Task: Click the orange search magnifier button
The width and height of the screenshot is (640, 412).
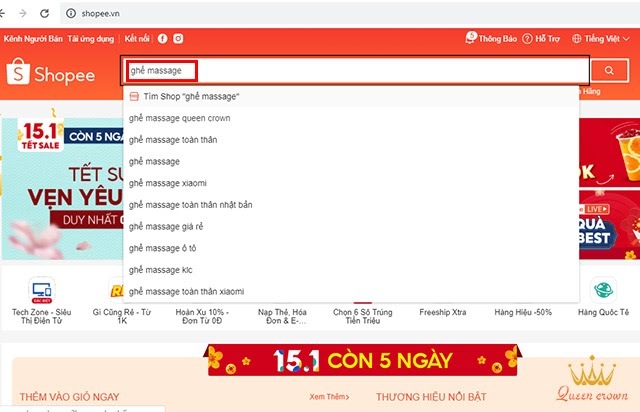Action: [x=609, y=71]
